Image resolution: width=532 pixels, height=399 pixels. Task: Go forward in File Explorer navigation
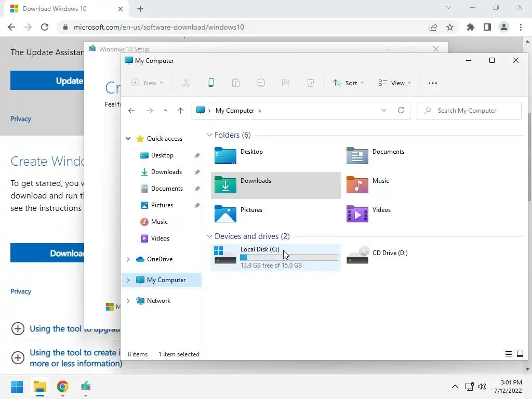(149, 111)
